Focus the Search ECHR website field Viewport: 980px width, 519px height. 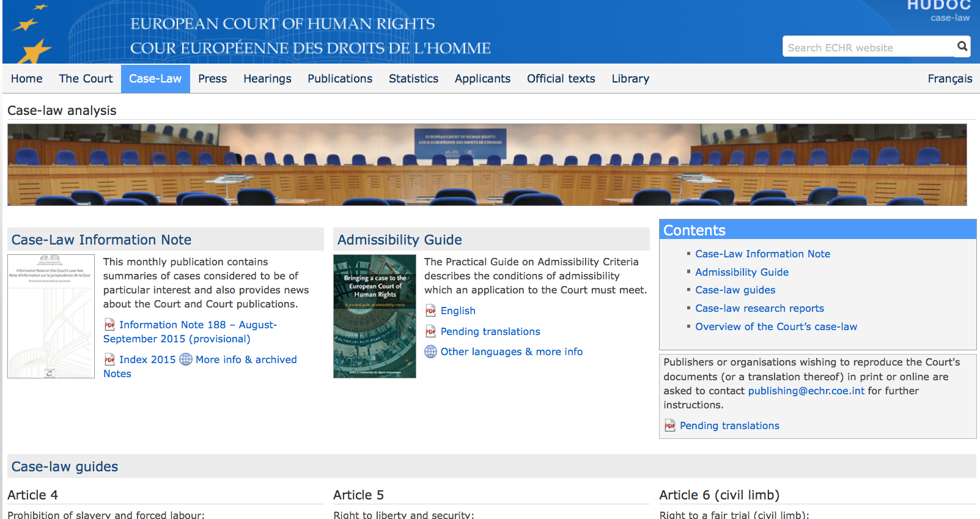click(x=868, y=48)
